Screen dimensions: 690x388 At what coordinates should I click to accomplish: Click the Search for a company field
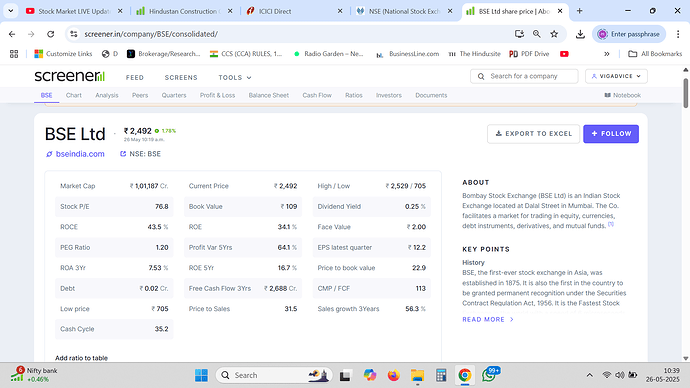(524, 76)
